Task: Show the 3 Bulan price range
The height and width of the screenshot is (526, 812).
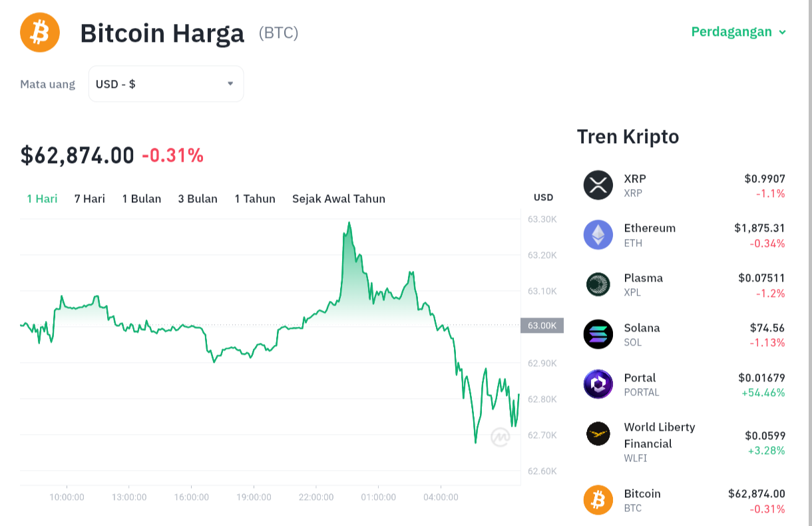Action: [x=198, y=198]
